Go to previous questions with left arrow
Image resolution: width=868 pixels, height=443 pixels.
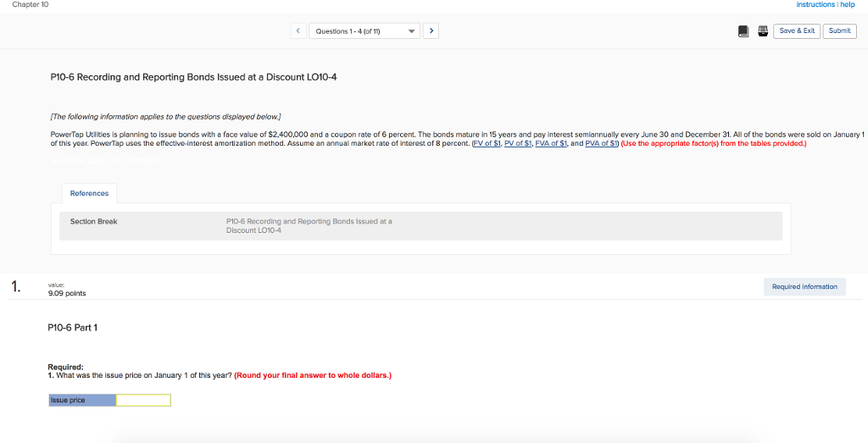(x=298, y=31)
